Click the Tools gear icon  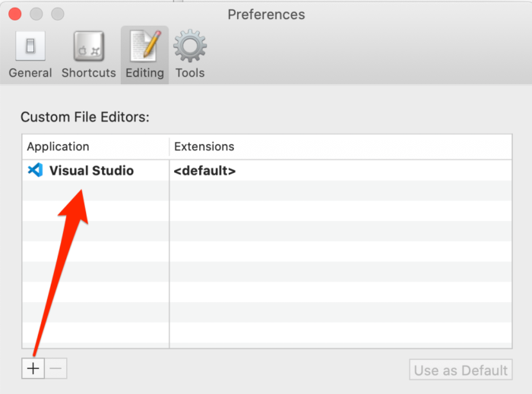click(189, 47)
